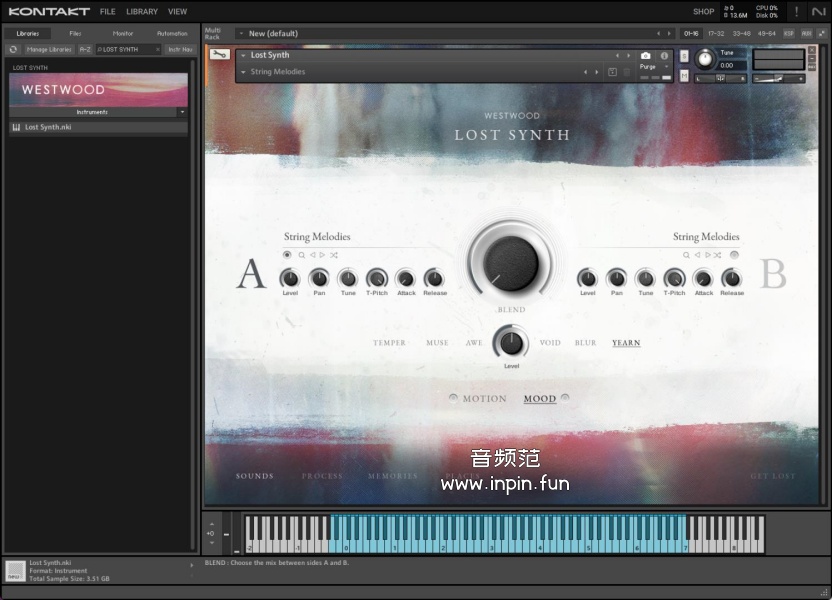Viewport: 832px width, 600px height.
Task: Expand the info pane arrow beside Lost Synth.nki
Action: [x=192, y=566]
